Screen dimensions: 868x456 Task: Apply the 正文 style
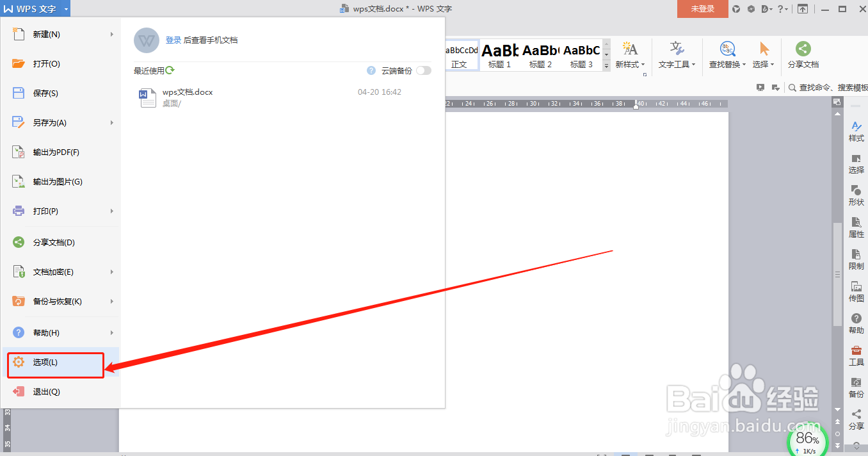(x=459, y=56)
